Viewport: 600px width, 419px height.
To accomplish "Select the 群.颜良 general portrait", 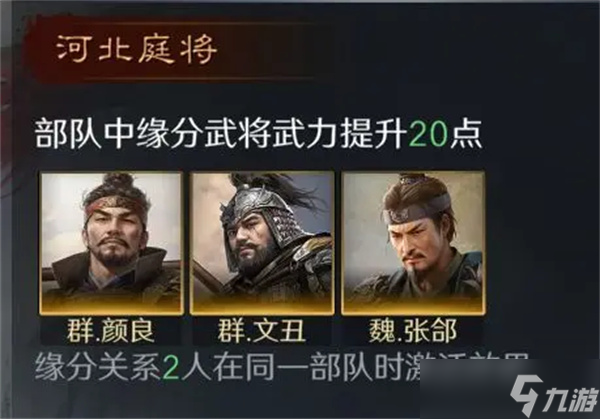I will click(x=111, y=243).
